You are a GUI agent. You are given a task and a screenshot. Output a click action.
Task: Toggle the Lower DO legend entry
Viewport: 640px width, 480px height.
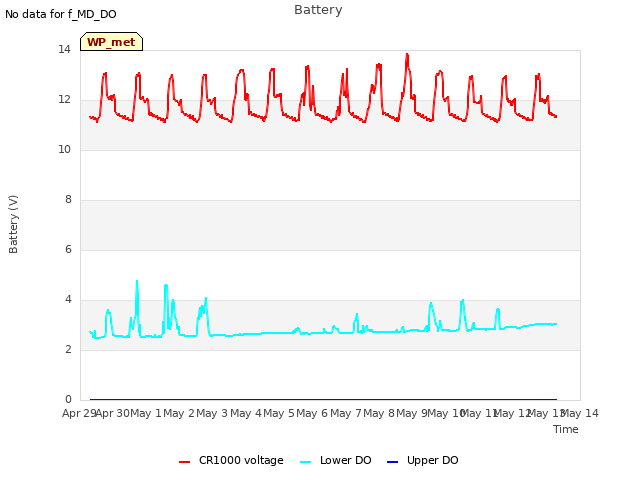click(x=336, y=460)
